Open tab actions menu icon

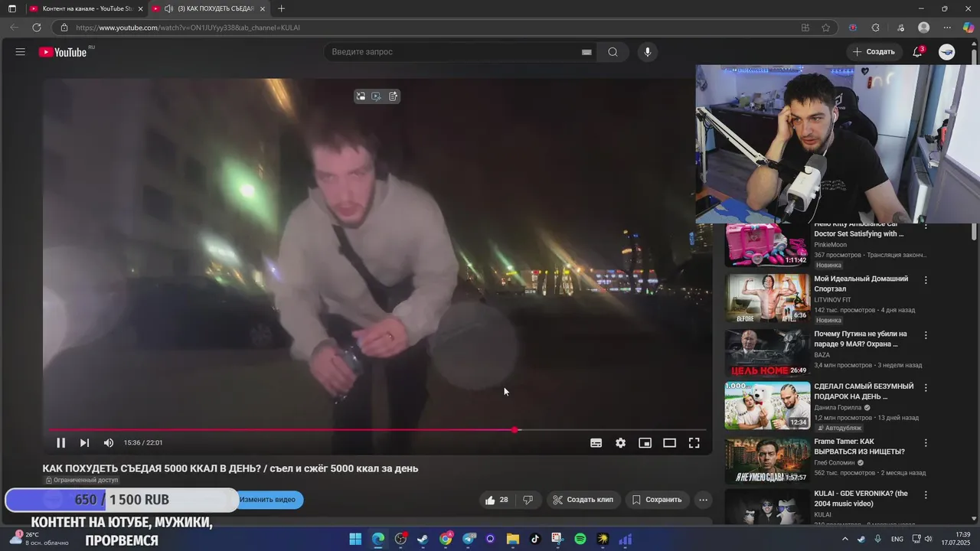(11, 8)
